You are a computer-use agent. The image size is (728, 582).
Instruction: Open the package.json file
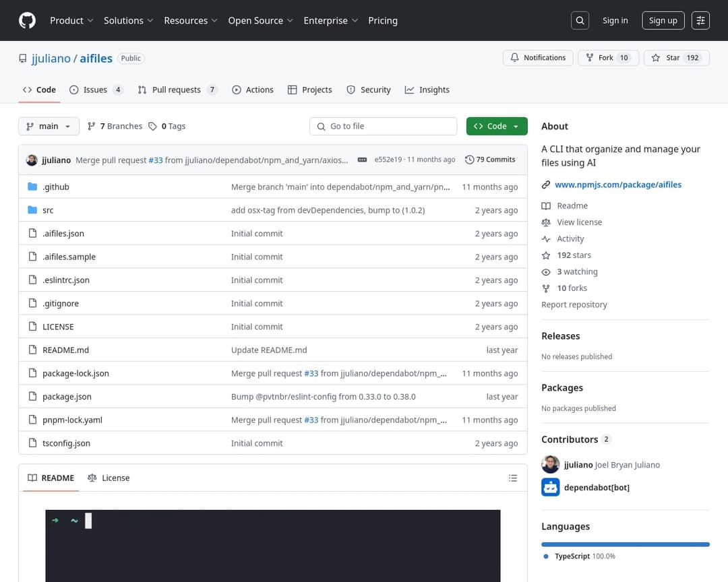(x=67, y=396)
